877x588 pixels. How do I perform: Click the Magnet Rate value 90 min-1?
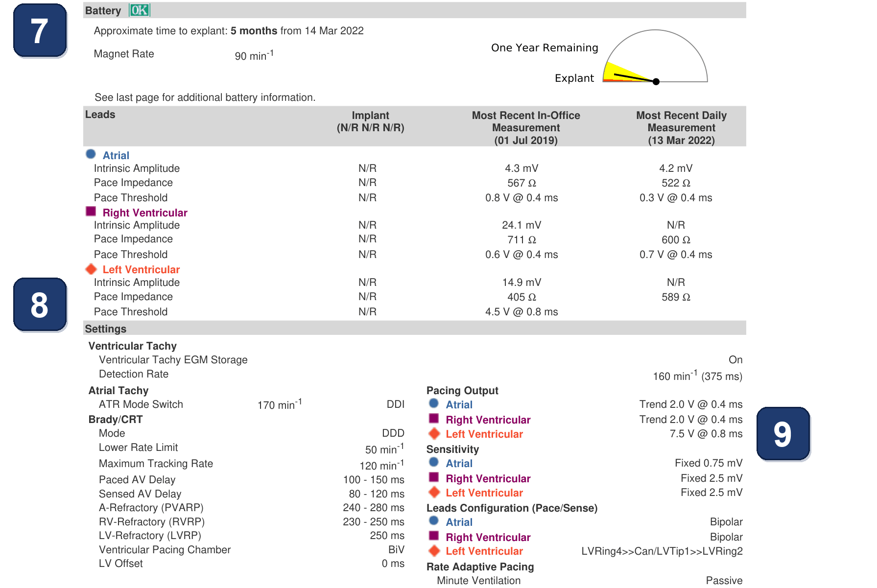(254, 55)
